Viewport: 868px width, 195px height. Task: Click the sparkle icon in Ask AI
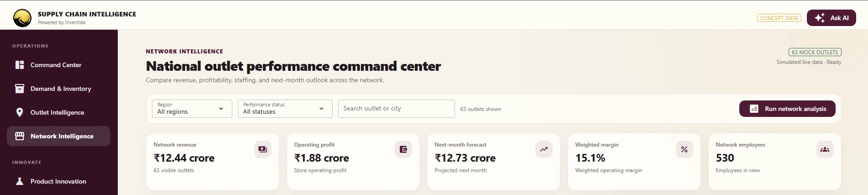coord(820,18)
